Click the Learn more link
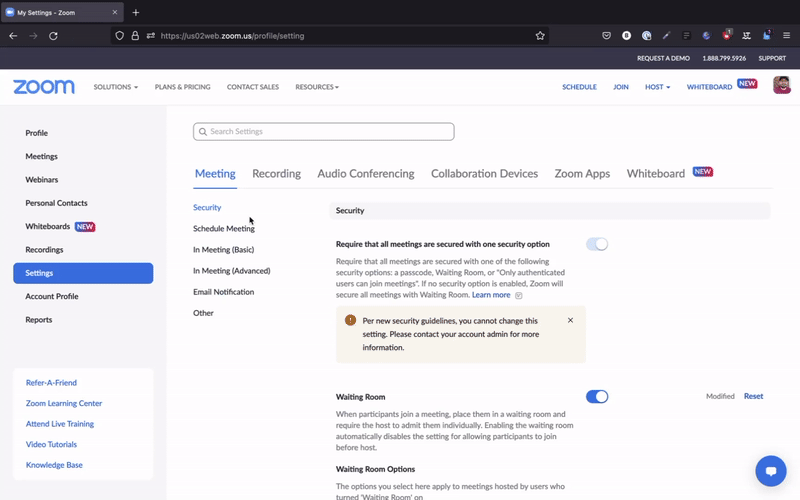Screen dimensions: 800x500 point(491,295)
